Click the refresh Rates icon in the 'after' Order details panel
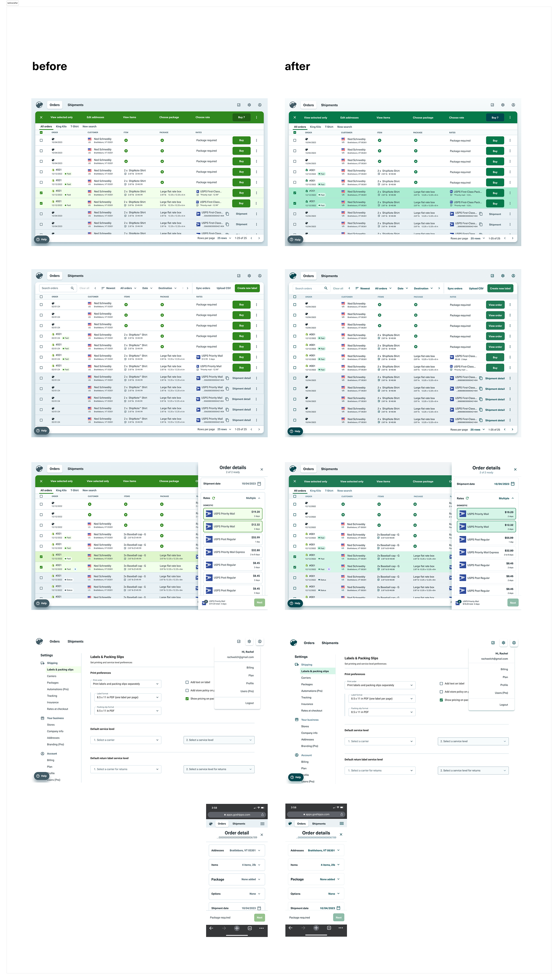558x980 pixels. point(467,498)
